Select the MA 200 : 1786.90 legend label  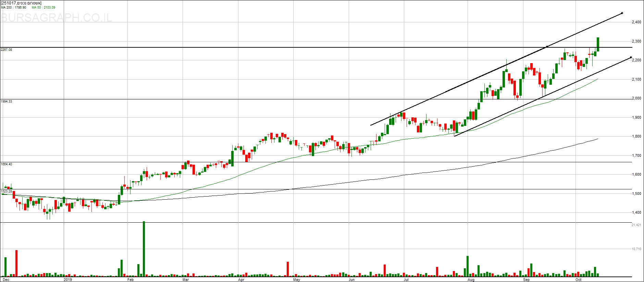[x=14, y=8]
